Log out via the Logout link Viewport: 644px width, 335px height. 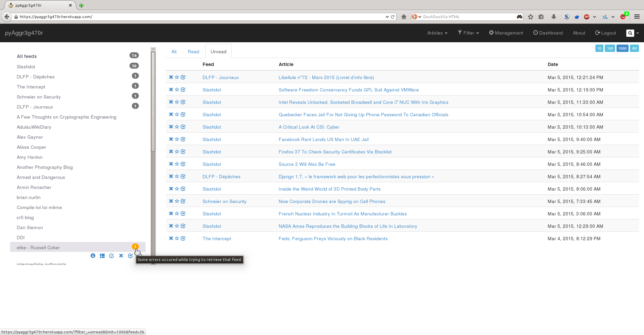coord(606,33)
